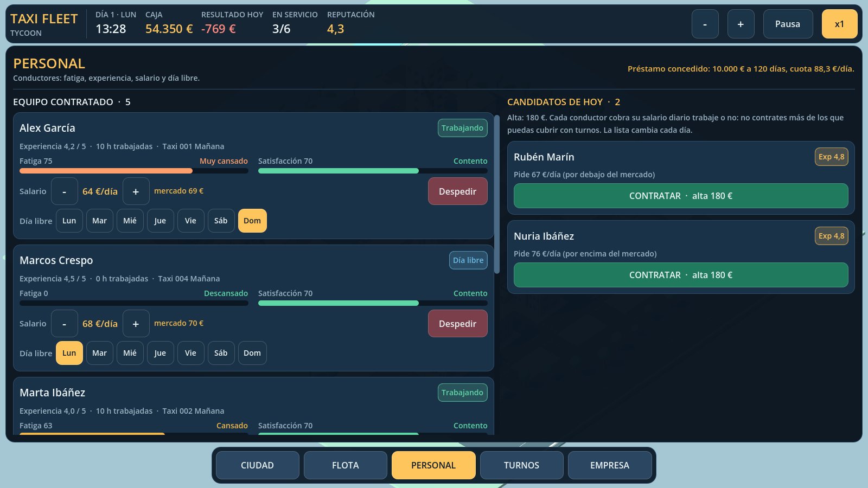868x488 pixels.
Task: Click the x1 speed indicator button
Action: 839,24
